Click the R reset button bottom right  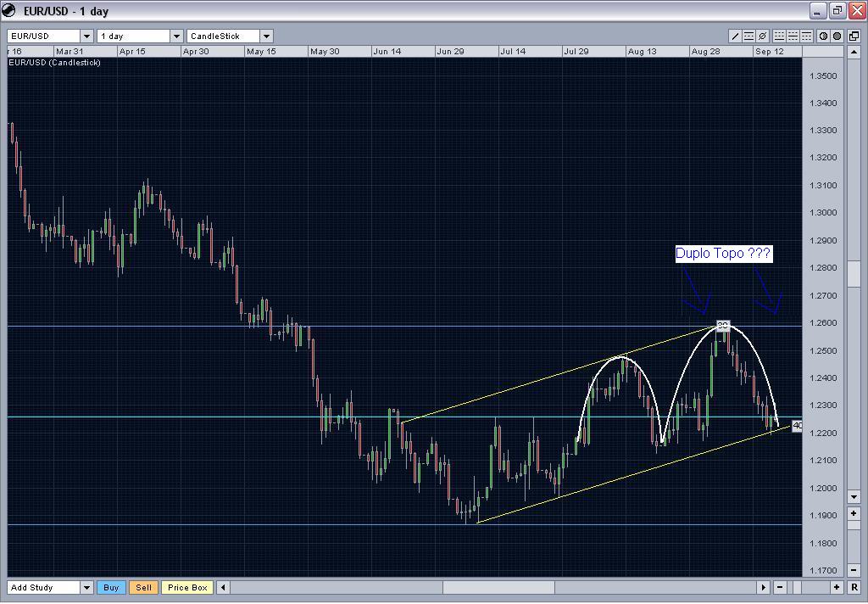854,587
